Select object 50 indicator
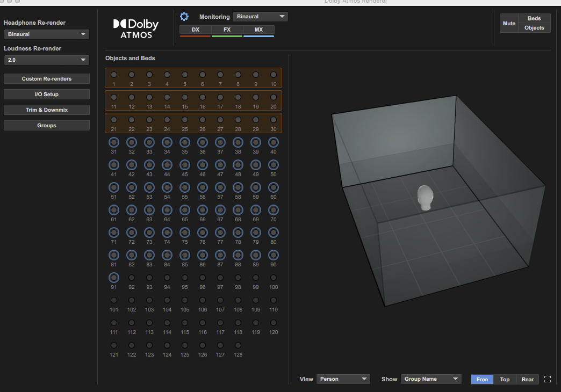 tap(274, 165)
